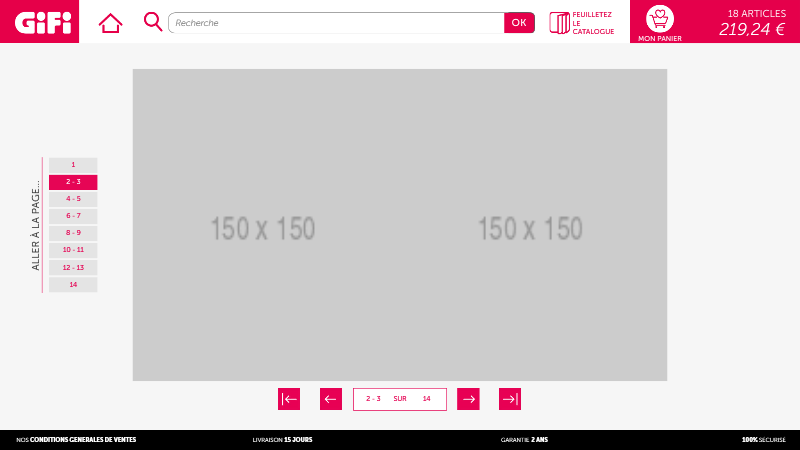
Task: Jump to last page arrow
Action: 510,399
